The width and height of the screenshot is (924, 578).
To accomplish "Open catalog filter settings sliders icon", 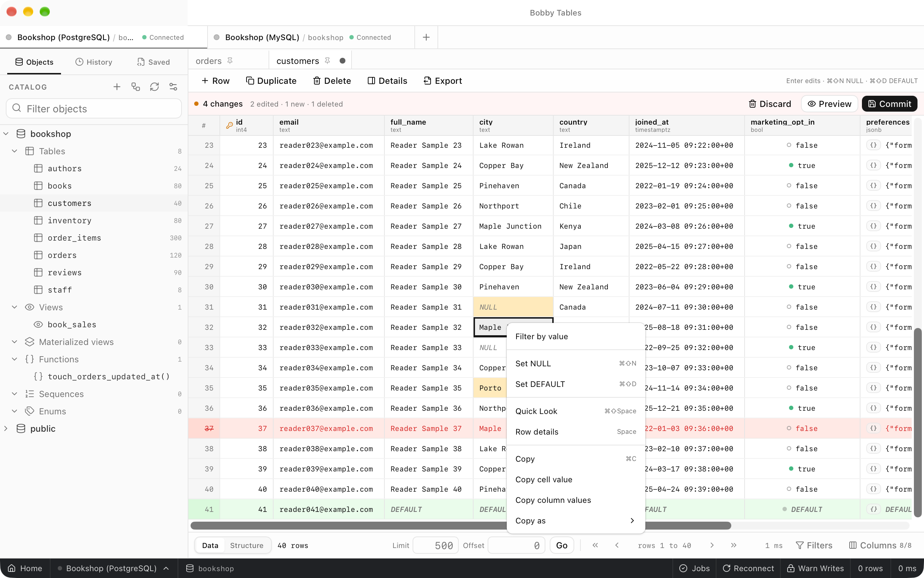I will click(173, 87).
